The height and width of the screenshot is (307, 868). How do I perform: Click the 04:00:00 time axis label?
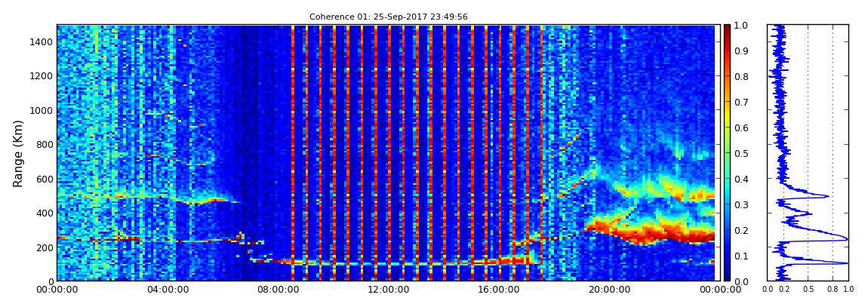[x=166, y=289]
